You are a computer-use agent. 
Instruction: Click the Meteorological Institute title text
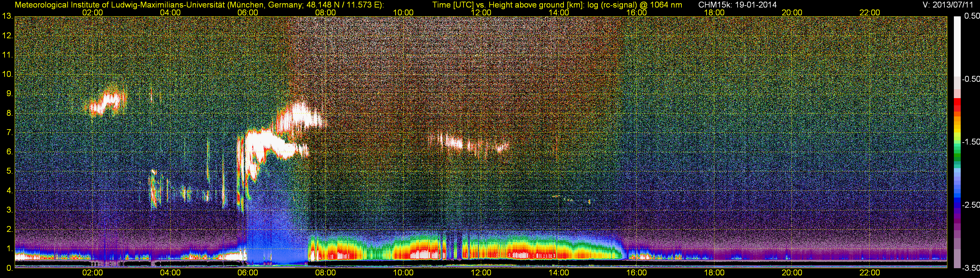coord(199,5)
